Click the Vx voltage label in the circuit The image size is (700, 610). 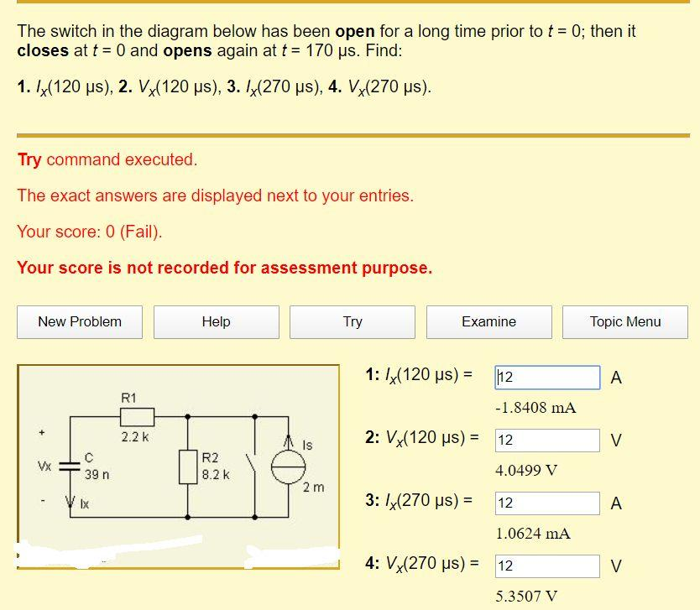tap(44, 467)
